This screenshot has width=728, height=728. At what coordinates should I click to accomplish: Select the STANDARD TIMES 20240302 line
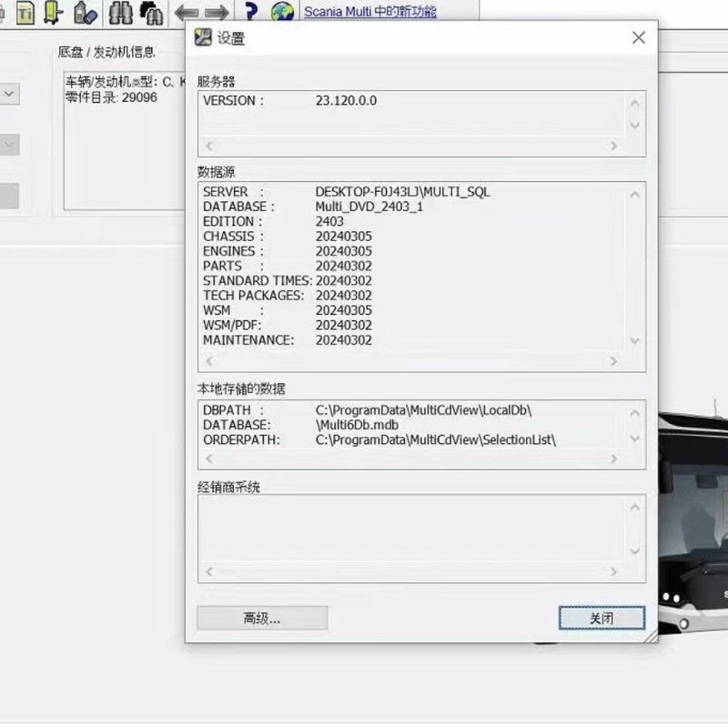tap(288, 281)
